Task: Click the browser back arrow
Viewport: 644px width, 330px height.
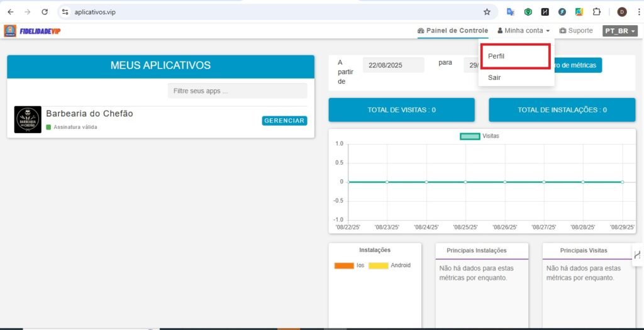Action: coord(11,12)
